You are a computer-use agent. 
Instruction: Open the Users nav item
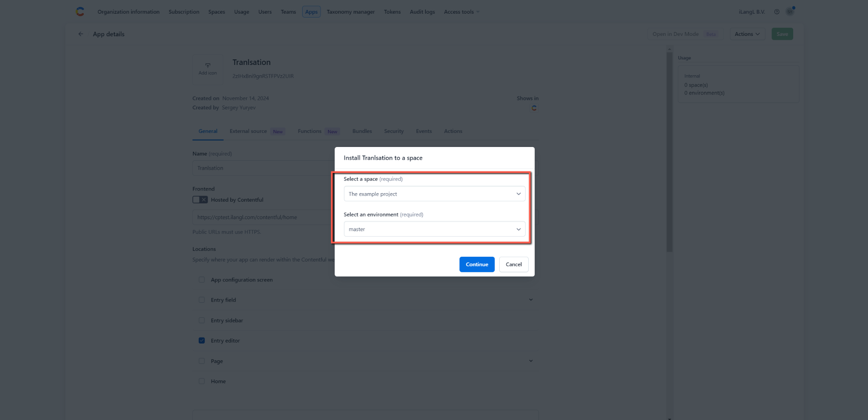265,12
